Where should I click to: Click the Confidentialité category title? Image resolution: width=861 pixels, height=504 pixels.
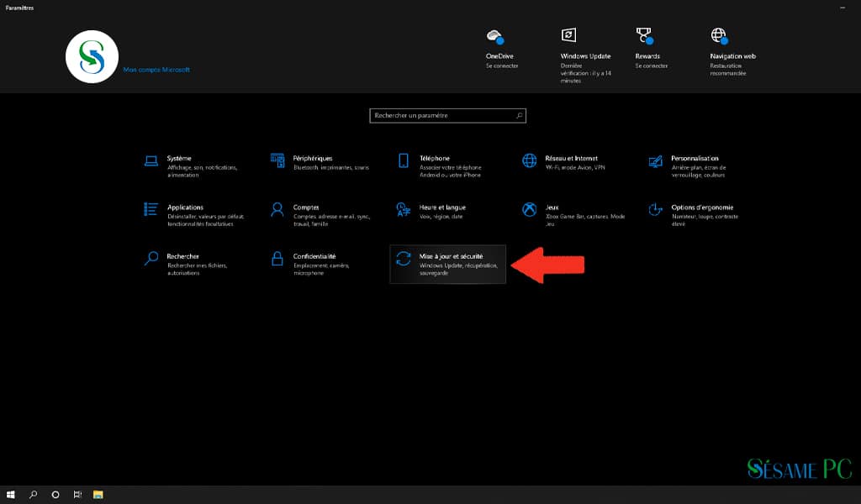coord(314,256)
